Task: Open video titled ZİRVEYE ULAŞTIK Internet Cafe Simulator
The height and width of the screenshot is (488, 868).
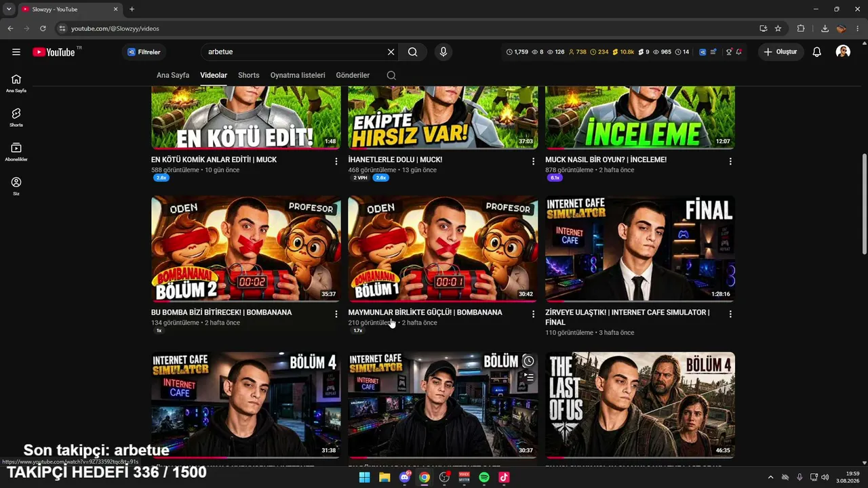Action: 627,317
